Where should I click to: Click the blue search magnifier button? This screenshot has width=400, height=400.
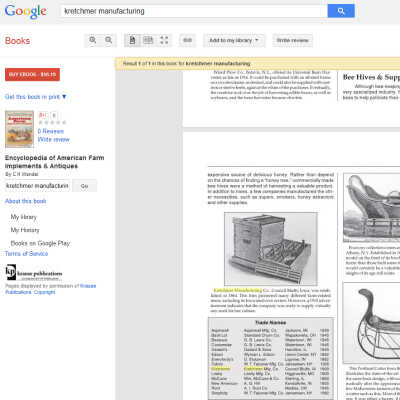(341, 11)
